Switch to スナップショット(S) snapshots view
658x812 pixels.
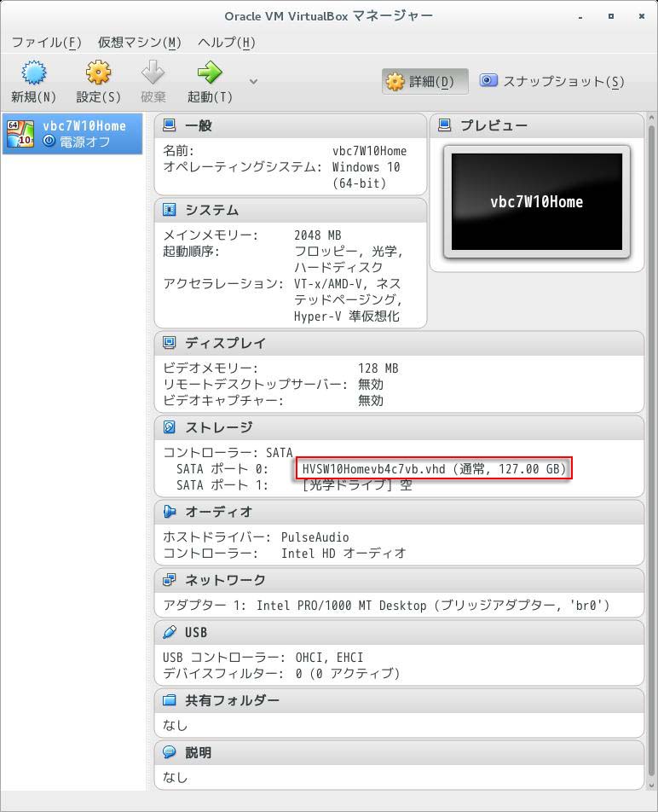[x=552, y=81]
